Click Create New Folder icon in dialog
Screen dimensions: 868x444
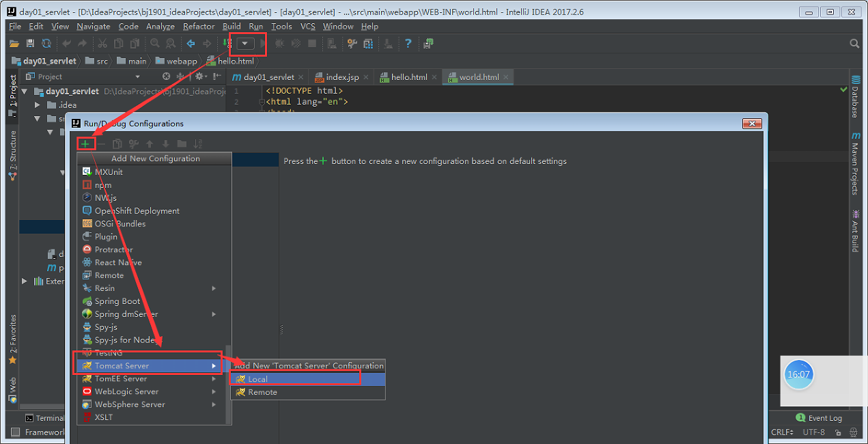click(182, 143)
